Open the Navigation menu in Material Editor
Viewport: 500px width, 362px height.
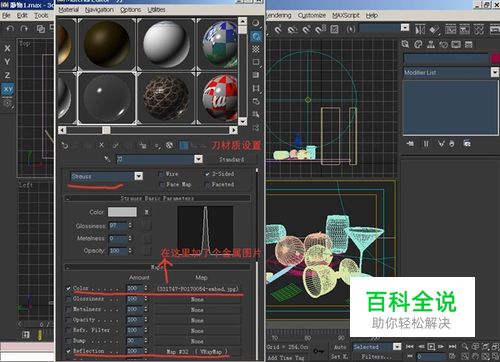pos(99,10)
